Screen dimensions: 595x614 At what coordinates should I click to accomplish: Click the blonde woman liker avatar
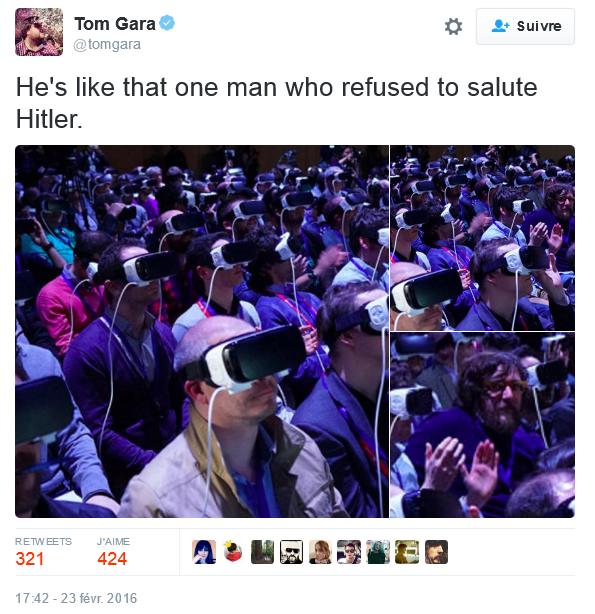(x=320, y=552)
